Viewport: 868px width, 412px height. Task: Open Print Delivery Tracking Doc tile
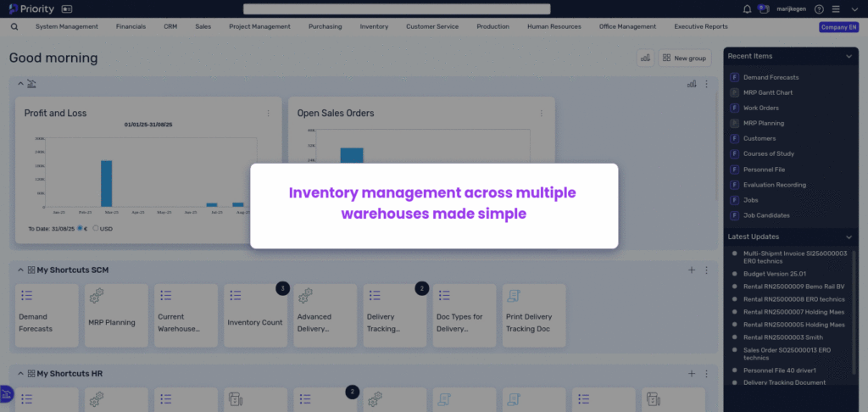pyautogui.click(x=534, y=315)
